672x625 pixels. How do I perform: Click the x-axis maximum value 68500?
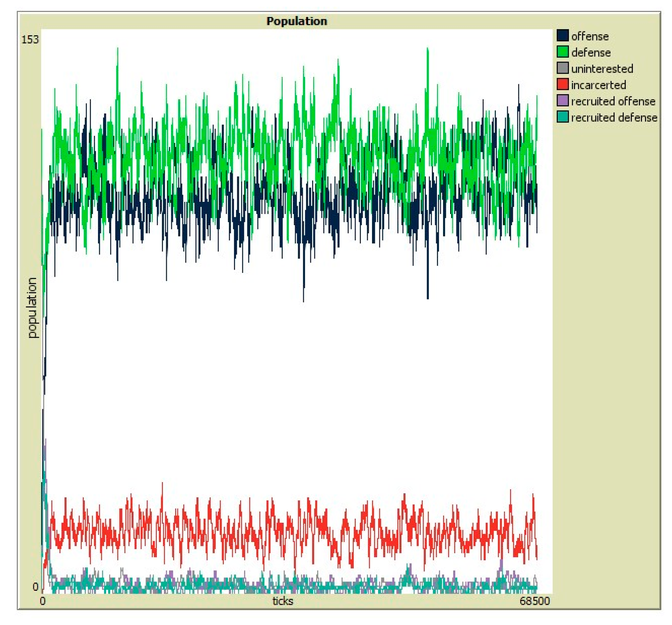coord(535,601)
